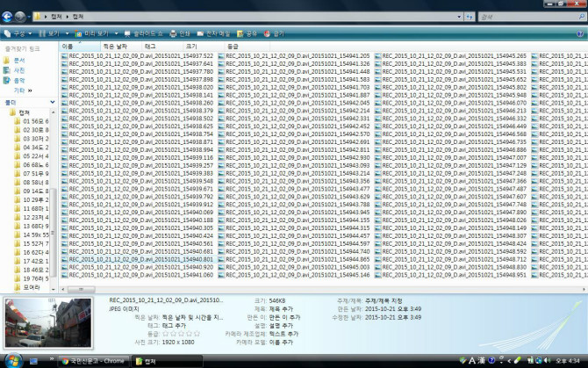Set rating by clicking the first star

(x=165, y=334)
